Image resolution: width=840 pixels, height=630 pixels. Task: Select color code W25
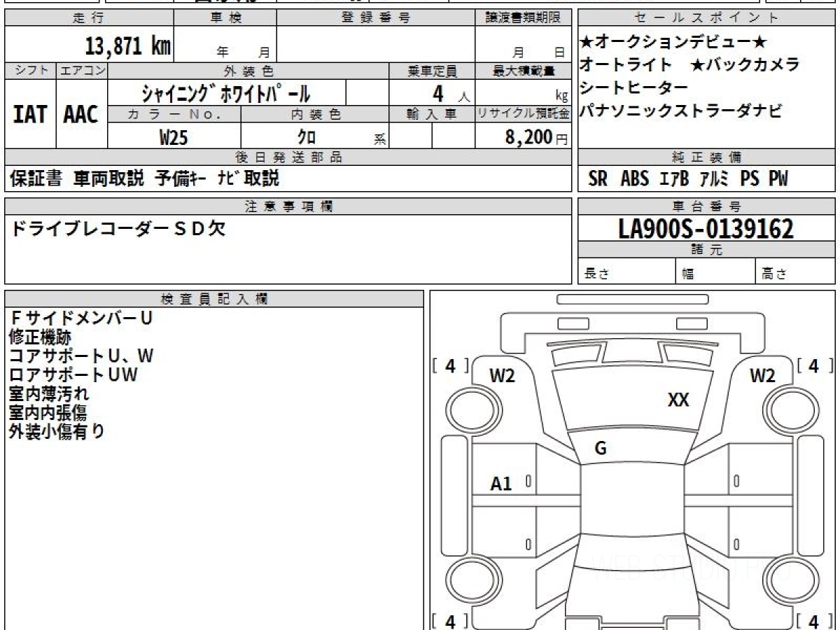(x=174, y=137)
